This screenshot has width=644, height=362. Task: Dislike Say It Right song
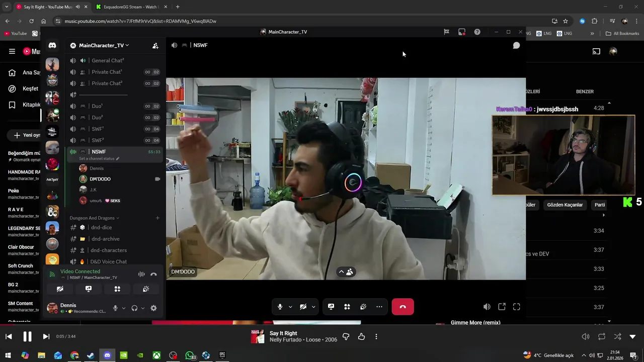click(346, 336)
